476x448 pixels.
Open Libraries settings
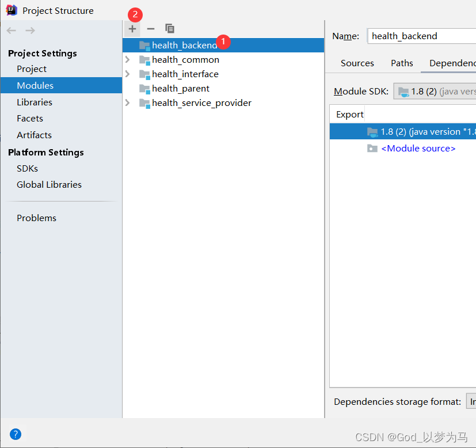coord(35,102)
